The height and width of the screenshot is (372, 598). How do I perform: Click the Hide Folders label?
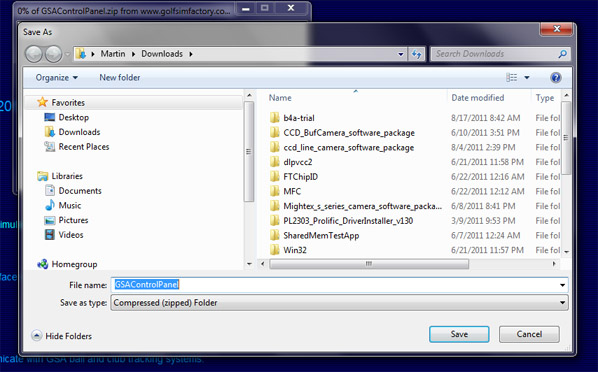(69, 336)
